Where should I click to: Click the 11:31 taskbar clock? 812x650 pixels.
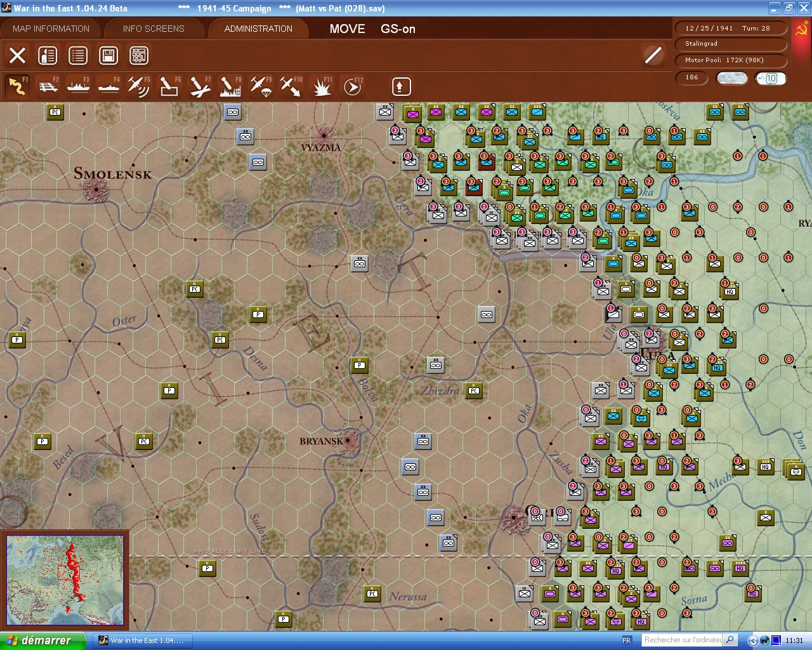[x=794, y=640]
